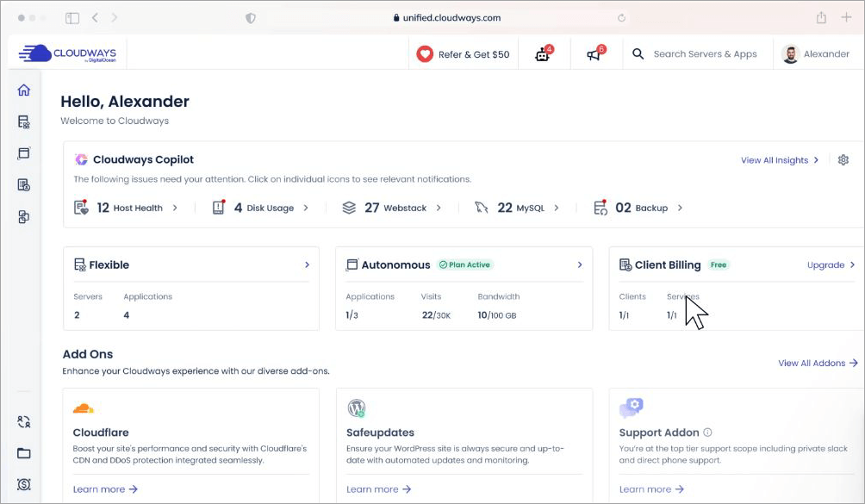Image resolution: width=865 pixels, height=504 pixels.
Task: Click the View All Insights link
Action: pos(773,160)
